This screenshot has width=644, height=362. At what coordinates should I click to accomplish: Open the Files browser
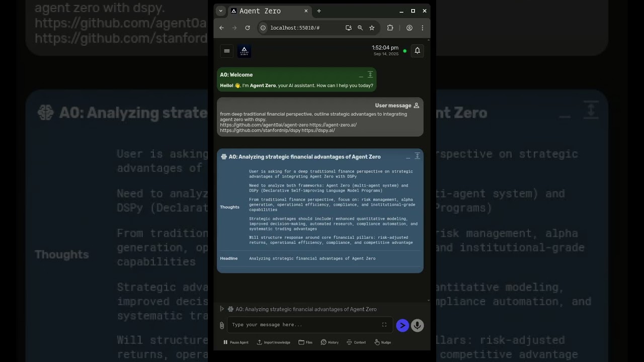coord(305,342)
